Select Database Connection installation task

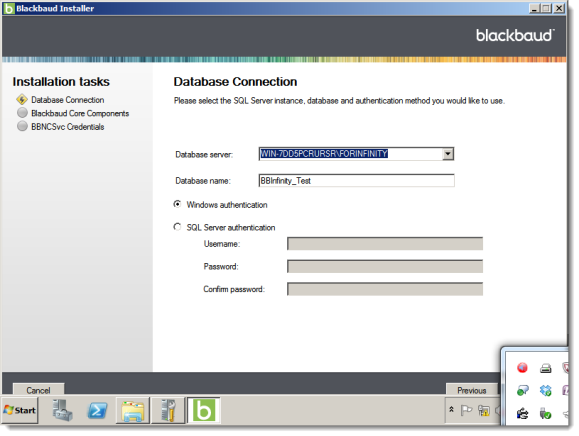tap(68, 100)
